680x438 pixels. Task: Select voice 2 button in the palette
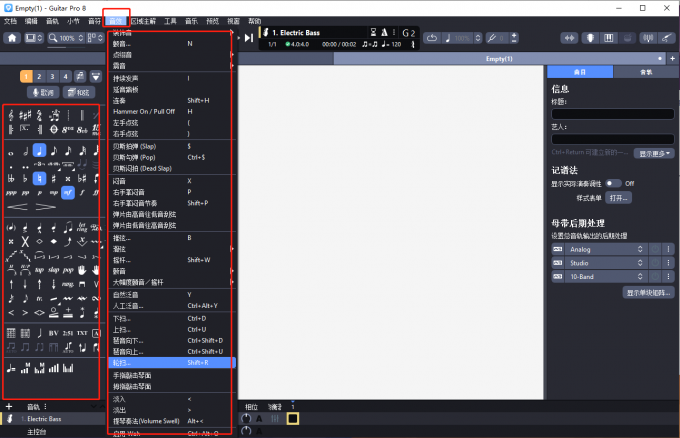pos(39,76)
